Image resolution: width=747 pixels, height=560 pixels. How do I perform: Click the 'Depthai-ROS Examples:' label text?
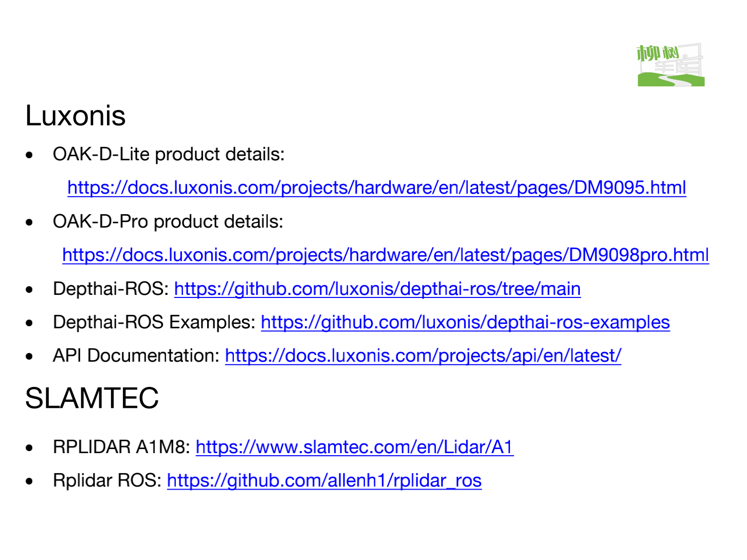pos(154,322)
